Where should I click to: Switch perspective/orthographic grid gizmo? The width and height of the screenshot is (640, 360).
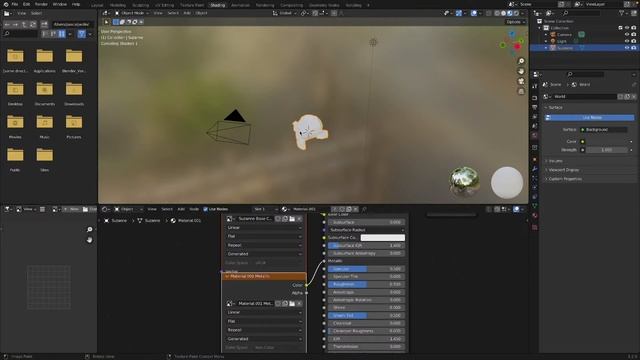(521, 91)
